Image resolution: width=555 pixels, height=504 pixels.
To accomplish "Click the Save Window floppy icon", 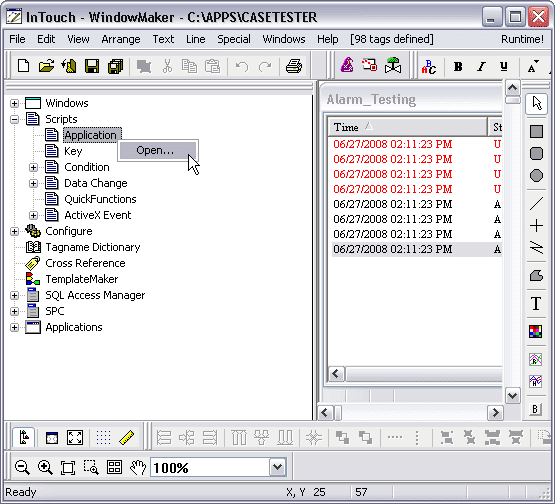I will coord(92,66).
